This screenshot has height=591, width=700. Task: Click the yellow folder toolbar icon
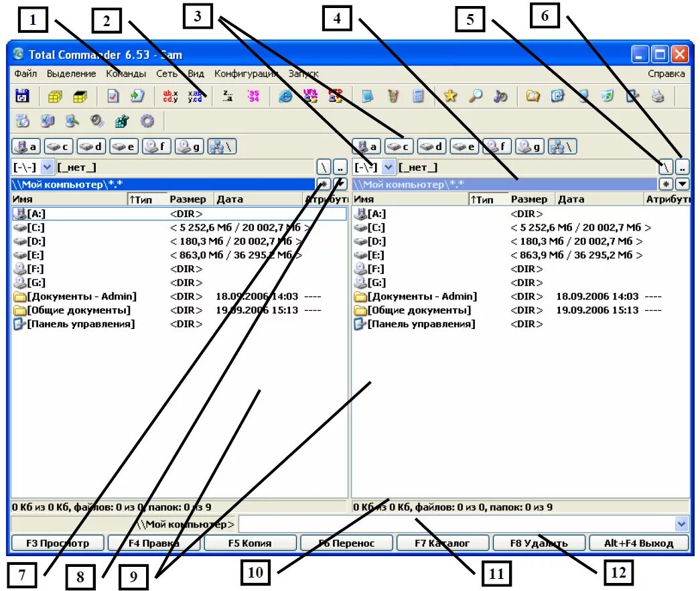point(533,96)
